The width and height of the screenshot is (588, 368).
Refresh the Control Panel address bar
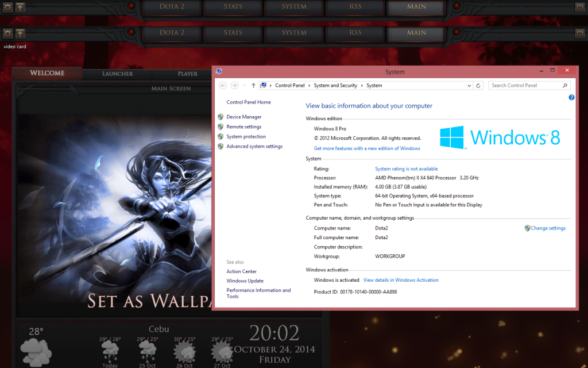(478, 86)
